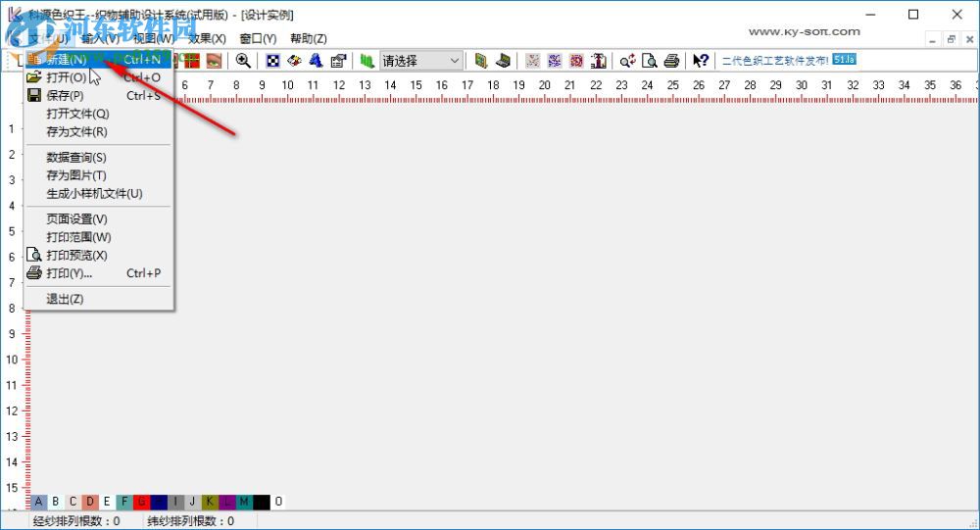Pick yarn color swatch E
This screenshot has height=530, width=980.
(107, 502)
